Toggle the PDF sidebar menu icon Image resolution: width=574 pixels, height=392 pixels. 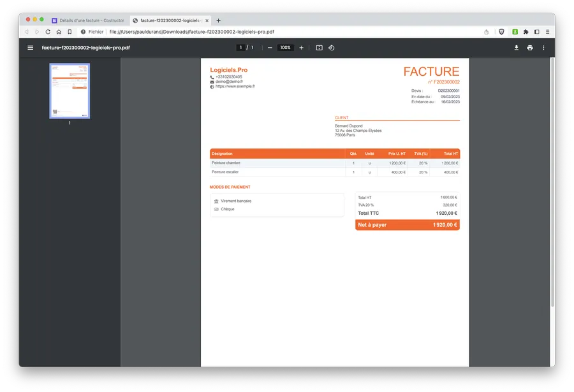click(30, 48)
